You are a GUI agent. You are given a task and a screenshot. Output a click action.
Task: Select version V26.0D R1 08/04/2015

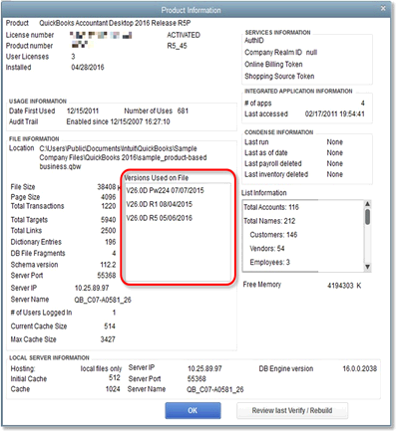pyautogui.click(x=159, y=204)
